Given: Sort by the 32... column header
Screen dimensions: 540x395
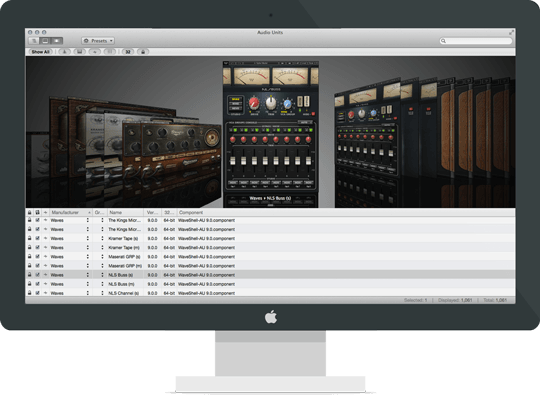Looking at the screenshot, I should click(169, 212).
